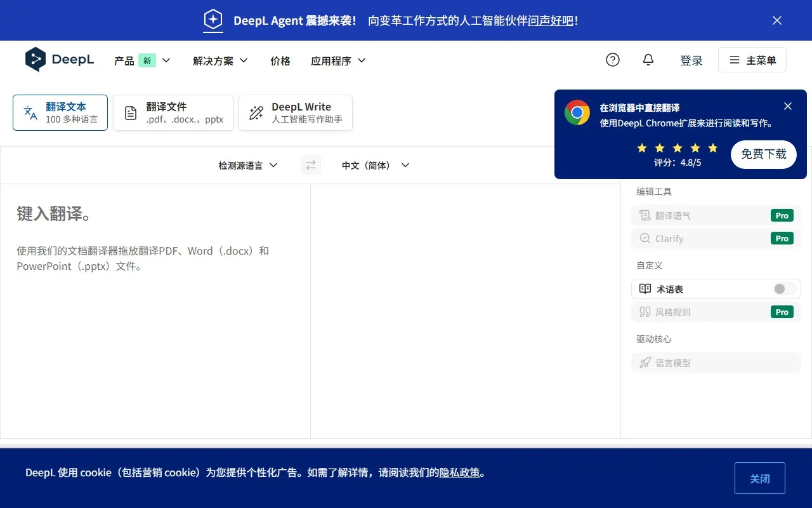Open the DeepL Write assistant tab
The image size is (812, 508).
pos(295,112)
